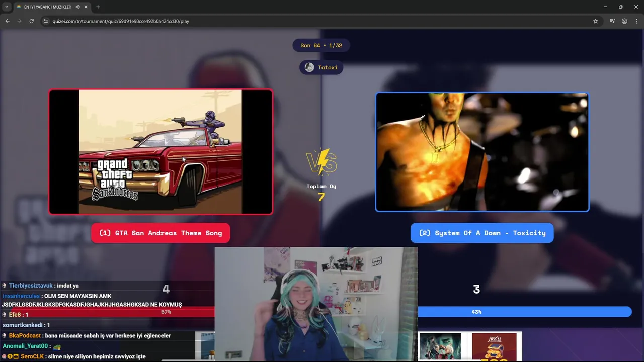Image resolution: width=644 pixels, height=362 pixels.
Task: Click the Efe8 chat username
Action: (15, 315)
